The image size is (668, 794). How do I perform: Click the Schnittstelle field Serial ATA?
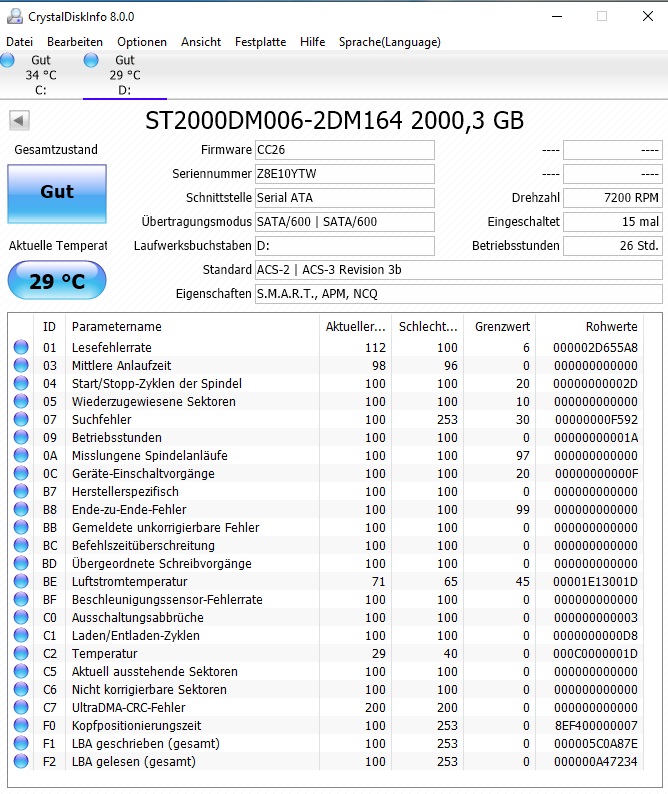click(x=344, y=197)
